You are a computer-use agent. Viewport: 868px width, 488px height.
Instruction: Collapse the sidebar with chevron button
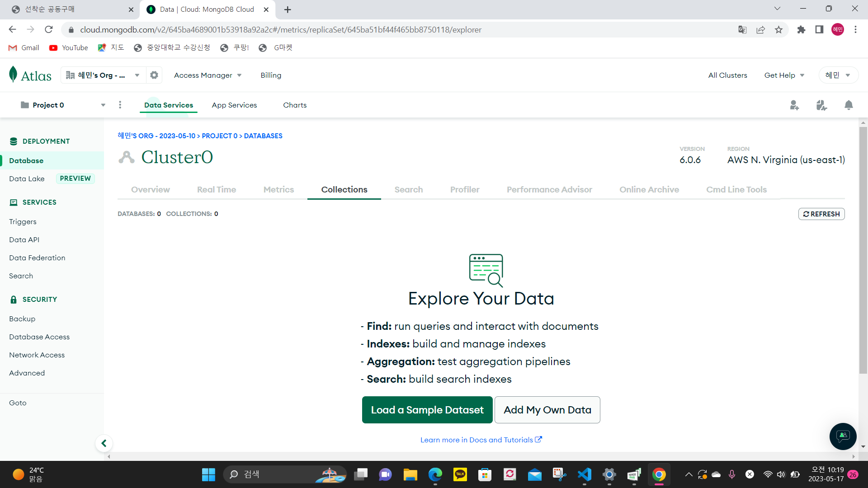coord(104,443)
